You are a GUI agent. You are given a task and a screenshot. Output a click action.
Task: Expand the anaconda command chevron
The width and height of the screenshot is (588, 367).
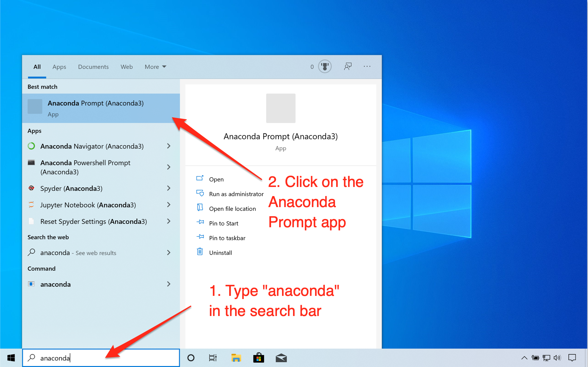tap(169, 284)
